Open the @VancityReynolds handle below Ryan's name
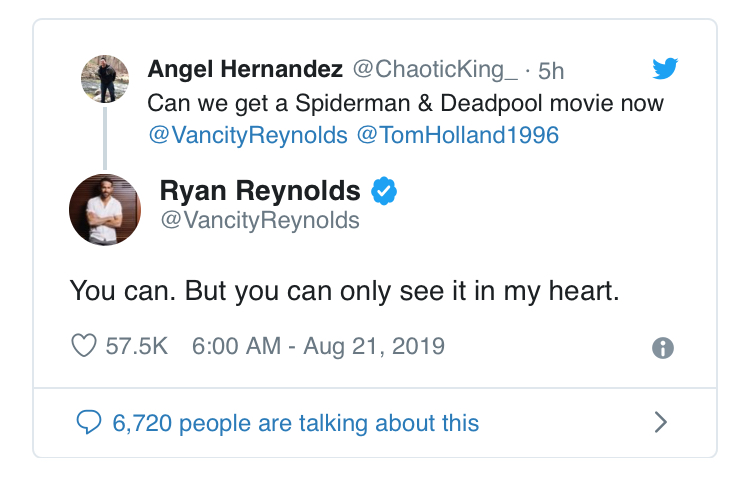Screen dimensions: 750x480 [x=259, y=220]
